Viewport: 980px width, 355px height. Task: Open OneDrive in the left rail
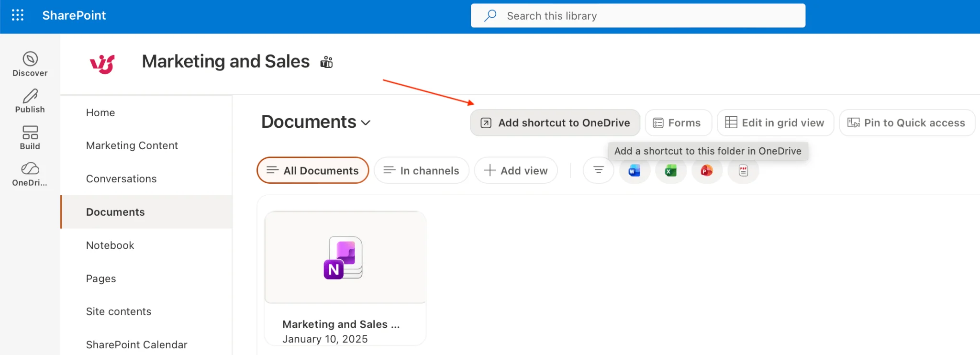pos(30,174)
